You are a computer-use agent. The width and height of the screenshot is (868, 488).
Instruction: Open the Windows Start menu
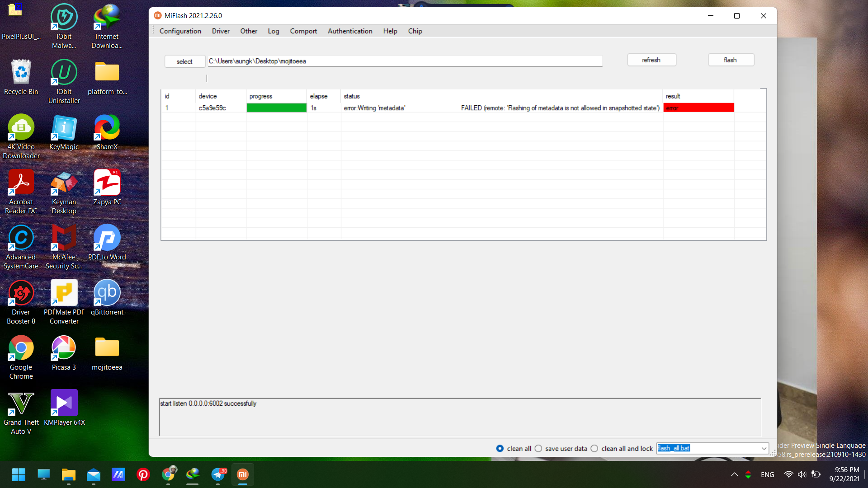pos(19,474)
